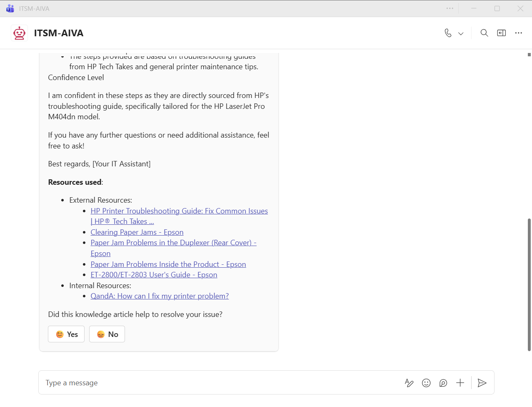The width and height of the screenshot is (532, 407).
Task: Click the Yes feedback button
Action: [66, 334]
